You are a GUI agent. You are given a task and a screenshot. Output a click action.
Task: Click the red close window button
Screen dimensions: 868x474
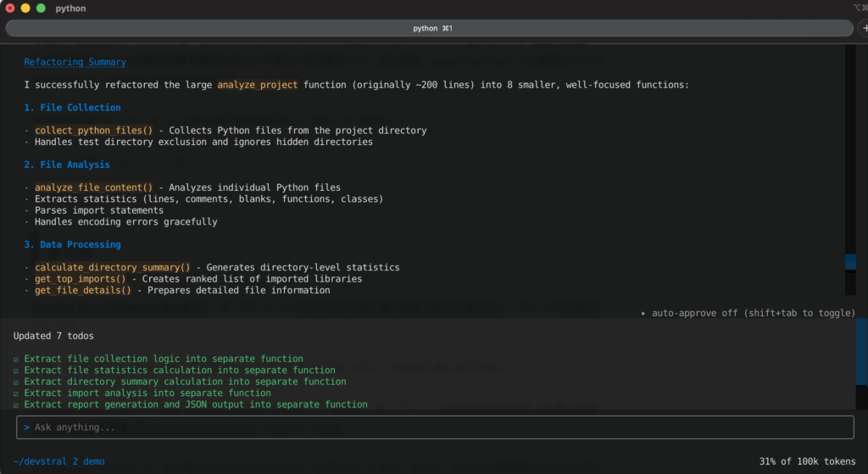click(x=10, y=8)
